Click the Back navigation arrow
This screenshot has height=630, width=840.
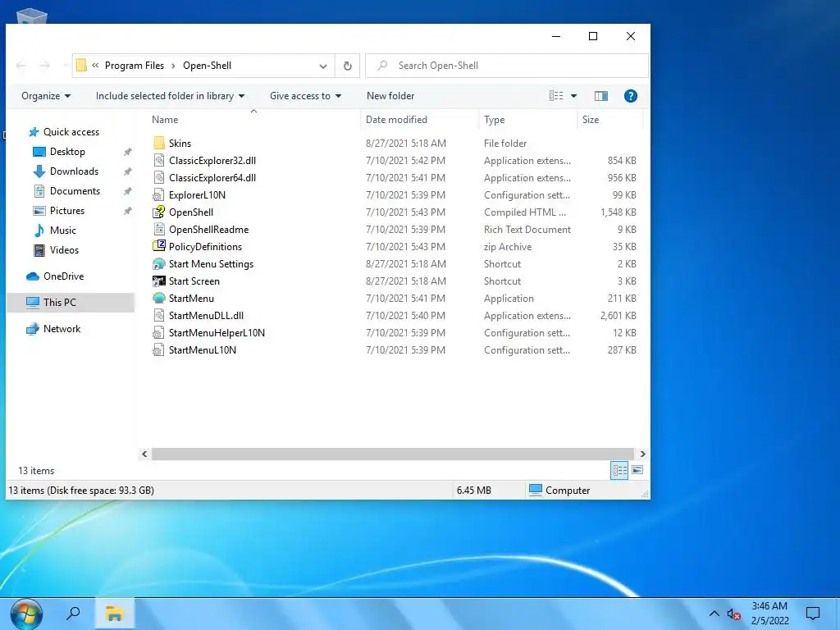point(21,66)
